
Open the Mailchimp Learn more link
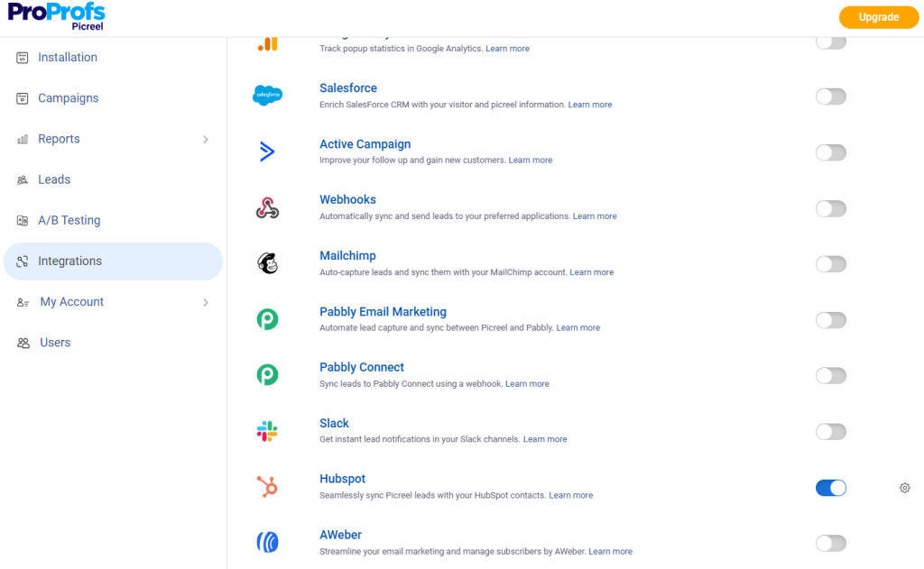tap(592, 271)
